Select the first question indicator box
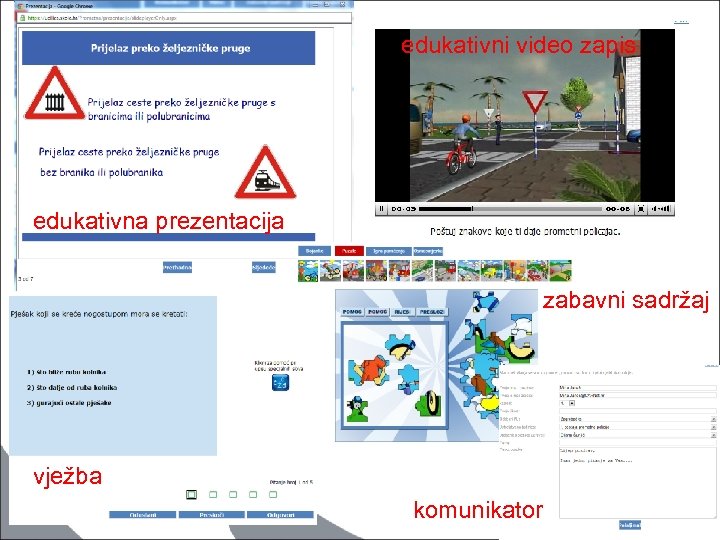Image resolution: width=720 pixels, height=540 pixels. [x=191, y=495]
